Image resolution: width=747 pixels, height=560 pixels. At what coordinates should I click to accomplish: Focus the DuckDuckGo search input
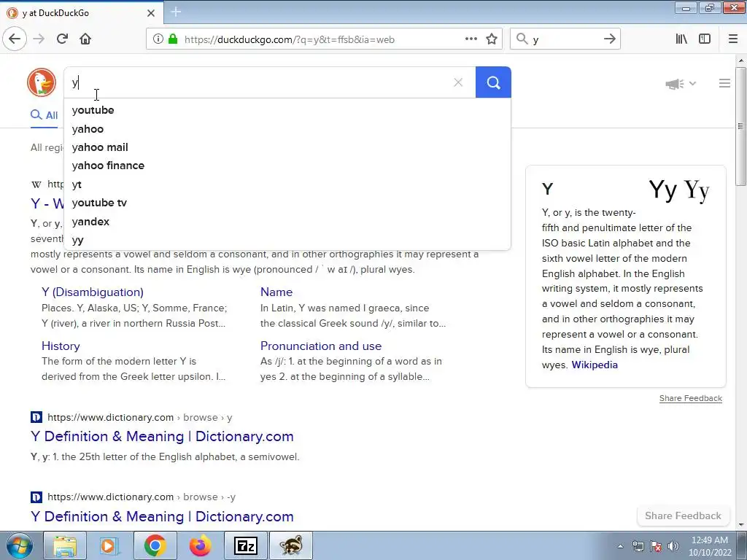pyautogui.click(x=258, y=82)
